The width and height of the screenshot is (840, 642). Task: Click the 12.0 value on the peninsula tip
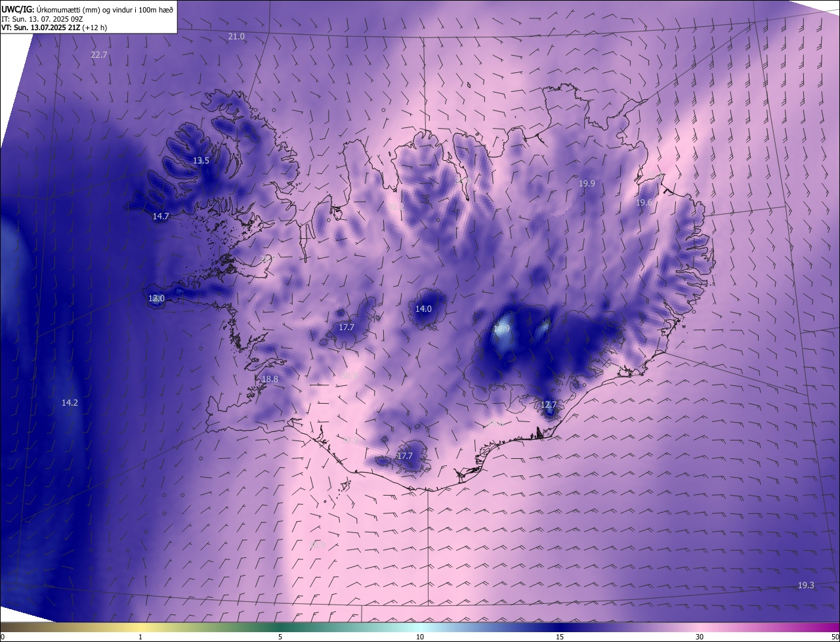point(156,299)
